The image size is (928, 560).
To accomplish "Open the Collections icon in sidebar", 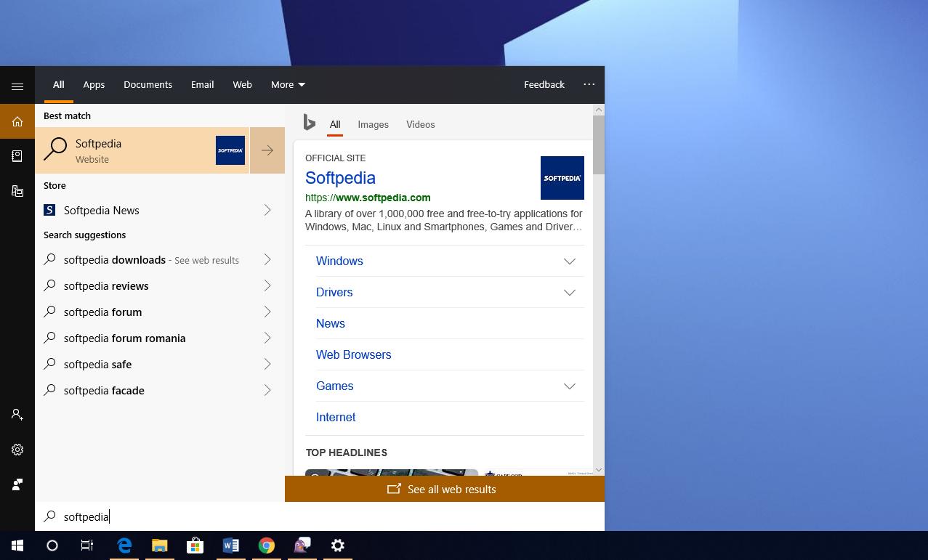I will coord(17,191).
